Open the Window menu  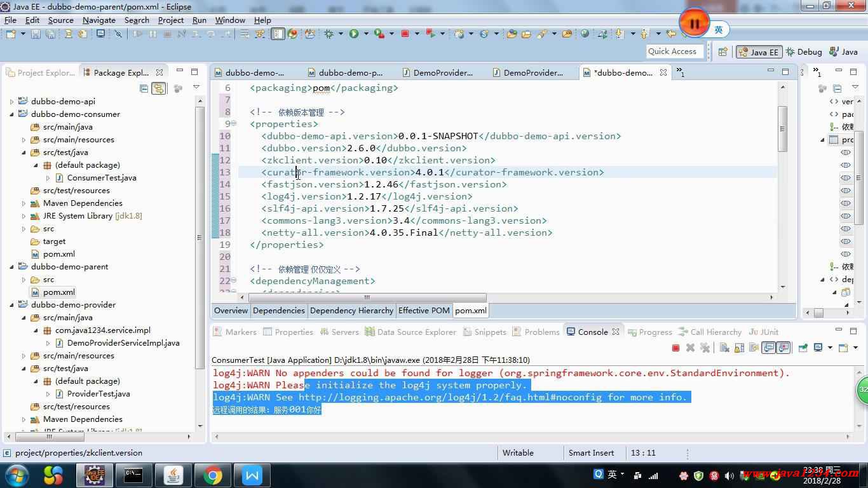230,20
